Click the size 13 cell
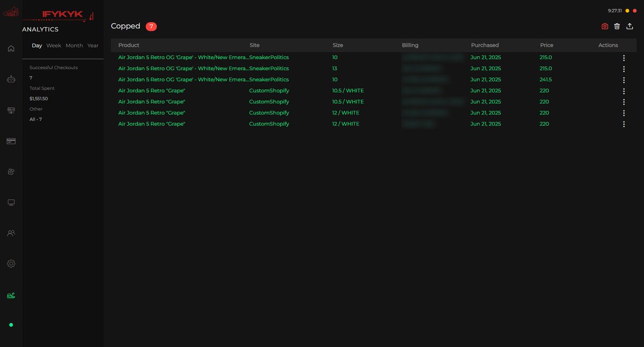This screenshot has width=644, height=347. pyautogui.click(x=335, y=69)
